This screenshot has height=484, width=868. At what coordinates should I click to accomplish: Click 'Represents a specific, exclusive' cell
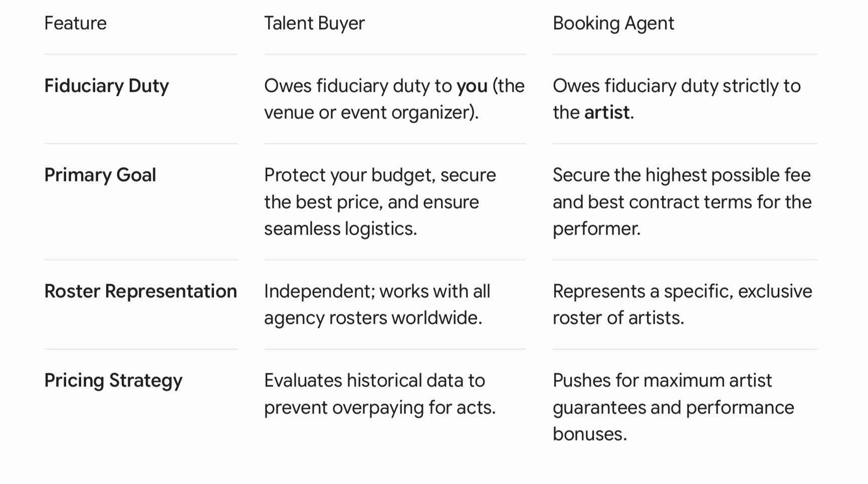click(682, 304)
